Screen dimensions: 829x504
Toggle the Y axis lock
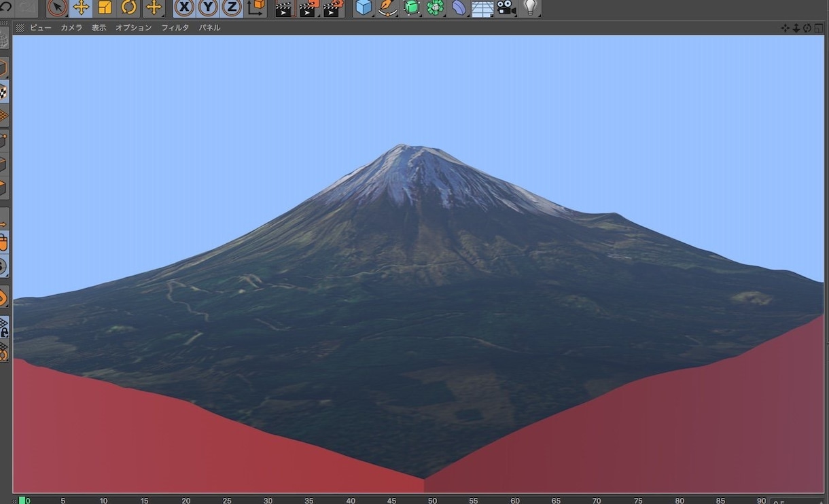[x=208, y=7]
